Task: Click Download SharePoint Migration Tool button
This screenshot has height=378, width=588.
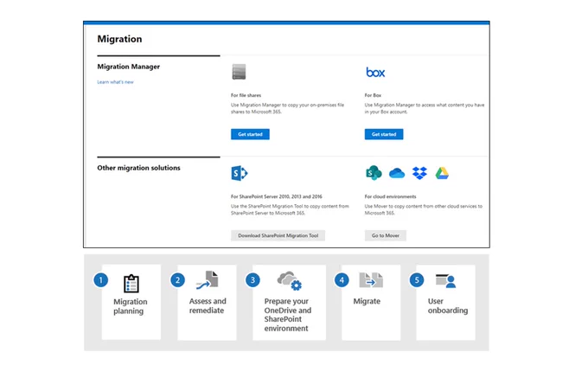Action: pyautogui.click(x=278, y=235)
